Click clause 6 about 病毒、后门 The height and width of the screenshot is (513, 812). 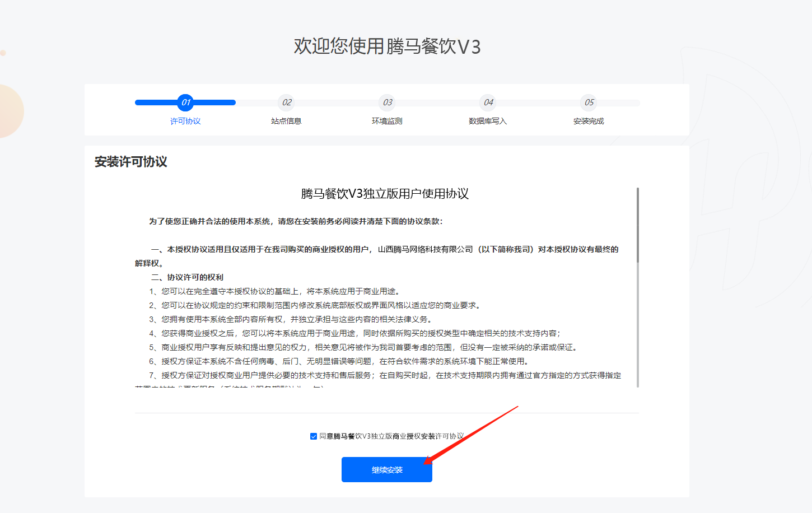(339, 361)
